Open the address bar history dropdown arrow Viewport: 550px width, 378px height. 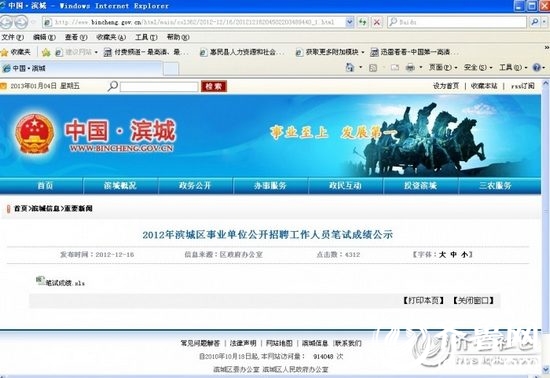349,22
